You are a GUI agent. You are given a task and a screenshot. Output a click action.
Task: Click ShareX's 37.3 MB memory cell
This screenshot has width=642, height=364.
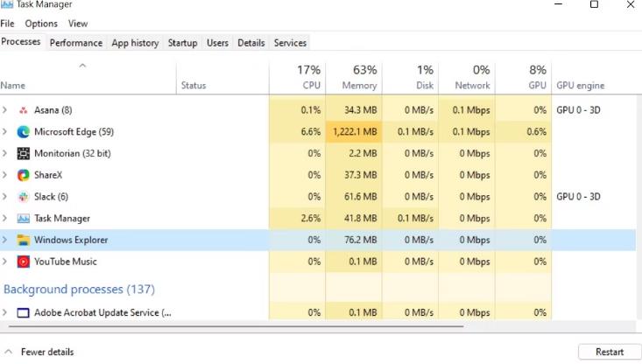pos(354,175)
